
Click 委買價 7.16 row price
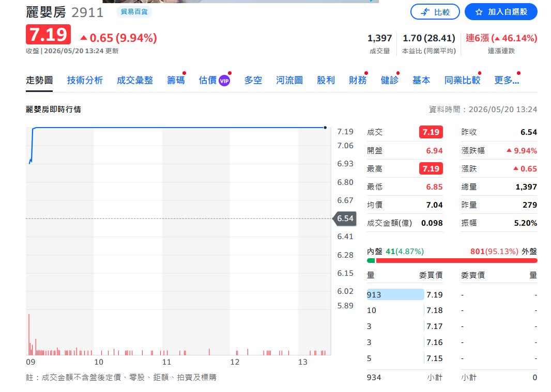(x=434, y=342)
